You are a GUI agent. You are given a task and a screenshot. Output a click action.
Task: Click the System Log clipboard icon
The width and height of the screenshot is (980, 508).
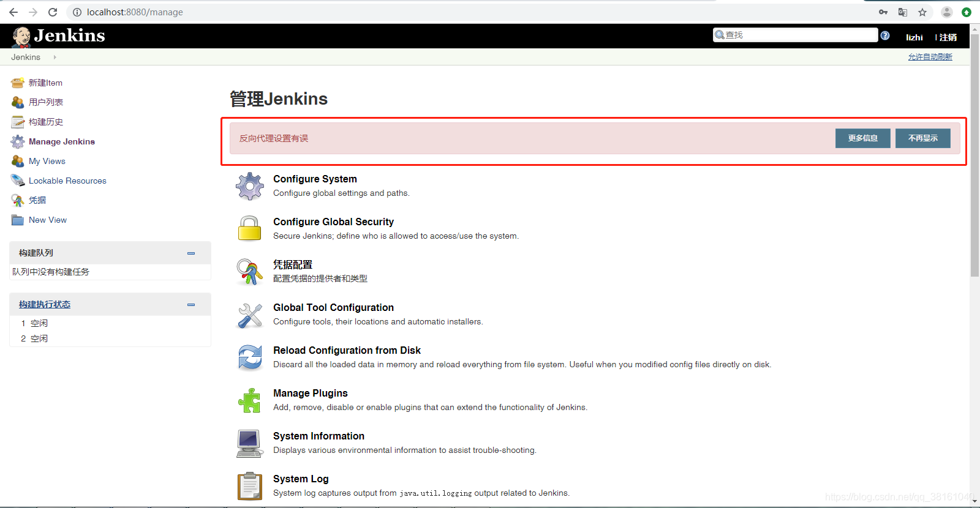pyautogui.click(x=250, y=486)
